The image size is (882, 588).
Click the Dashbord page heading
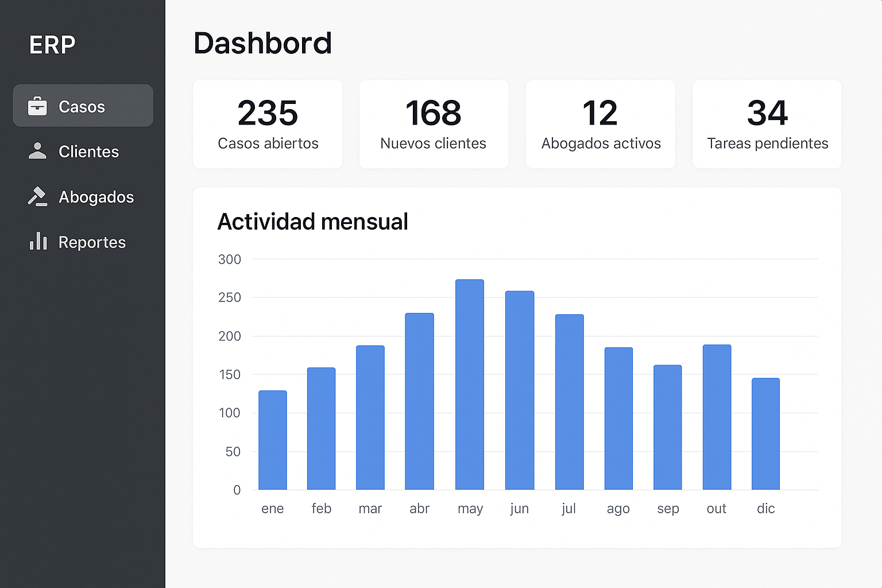[x=262, y=43]
